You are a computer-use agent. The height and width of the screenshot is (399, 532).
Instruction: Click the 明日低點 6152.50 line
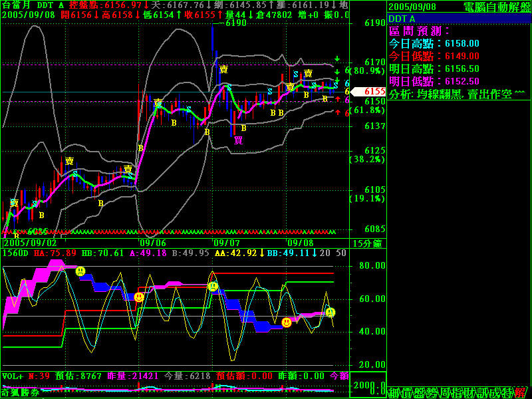click(x=434, y=81)
